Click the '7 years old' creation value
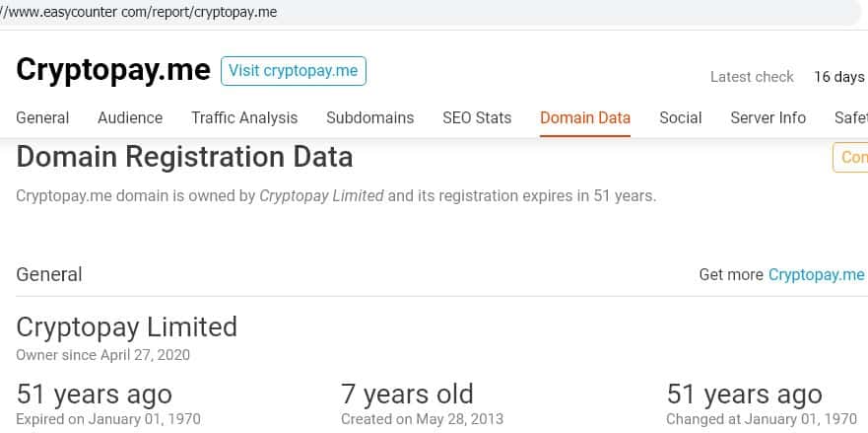 point(407,395)
